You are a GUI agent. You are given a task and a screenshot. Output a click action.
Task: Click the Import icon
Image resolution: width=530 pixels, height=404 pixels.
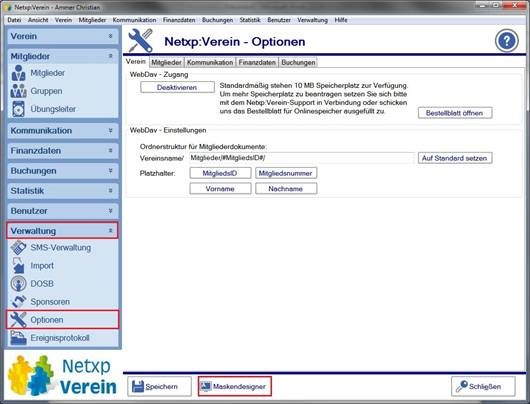18,266
